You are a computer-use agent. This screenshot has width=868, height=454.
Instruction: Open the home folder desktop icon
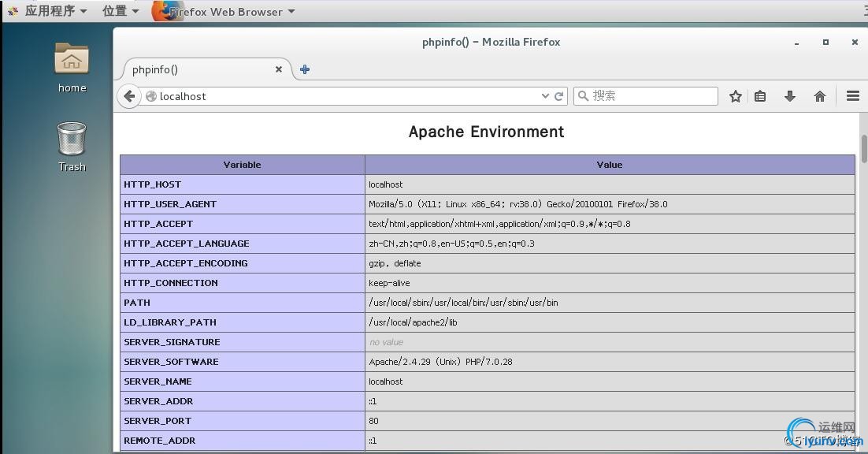(72, 68)
